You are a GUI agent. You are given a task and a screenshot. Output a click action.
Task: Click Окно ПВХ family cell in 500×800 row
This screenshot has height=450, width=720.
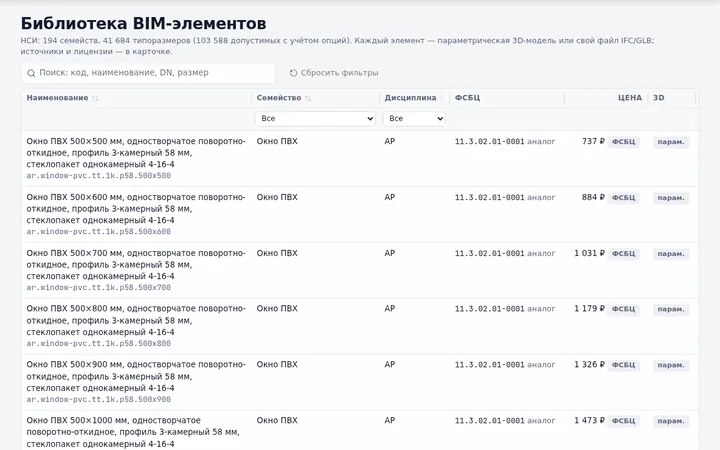tap(277, 309)
